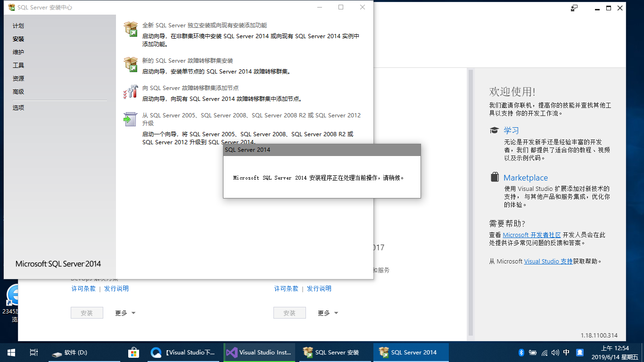Click the 欢迎使用! heading

(x=512, y=91)
